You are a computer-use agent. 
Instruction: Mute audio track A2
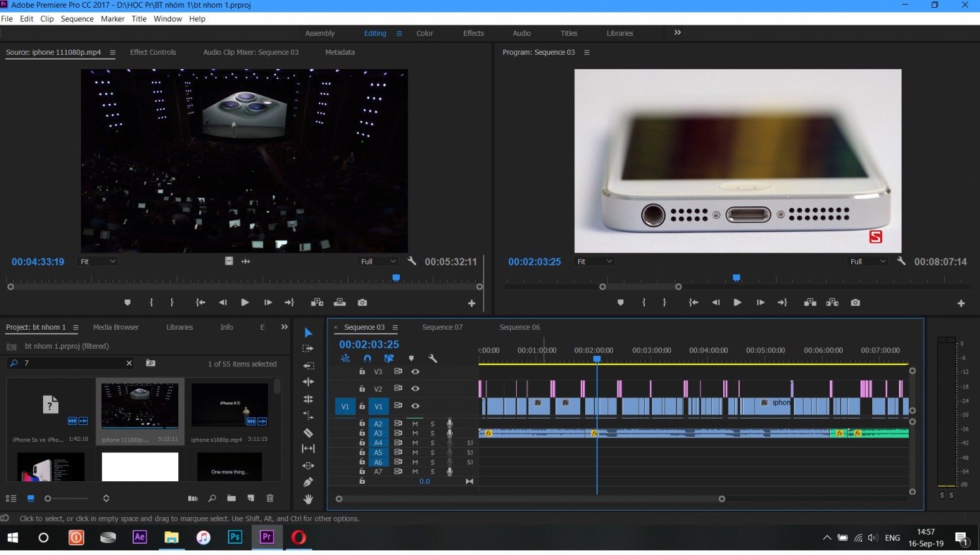coord(415,424)
